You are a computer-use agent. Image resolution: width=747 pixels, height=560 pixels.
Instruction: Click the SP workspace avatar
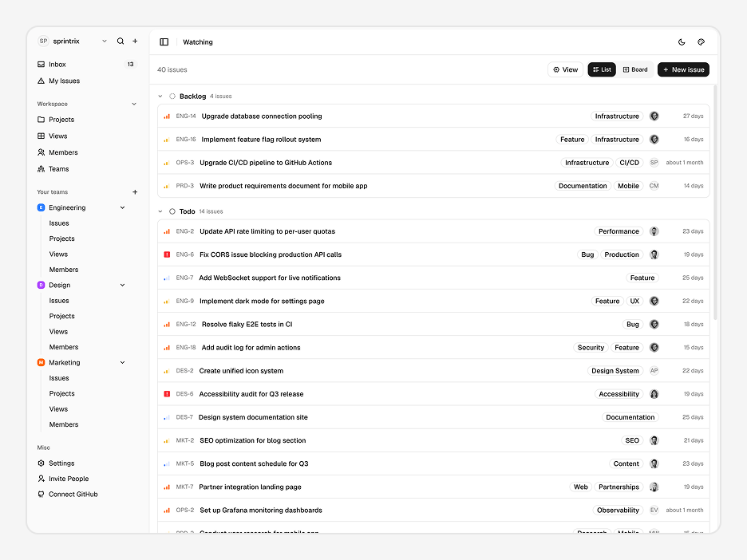(43, 41)
